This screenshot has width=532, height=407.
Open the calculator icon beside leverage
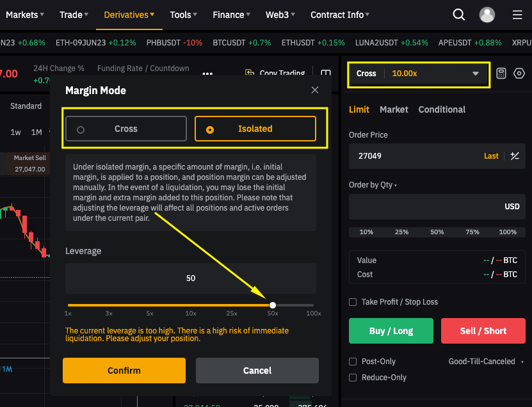pyautogui.click(x=501, y=74)
